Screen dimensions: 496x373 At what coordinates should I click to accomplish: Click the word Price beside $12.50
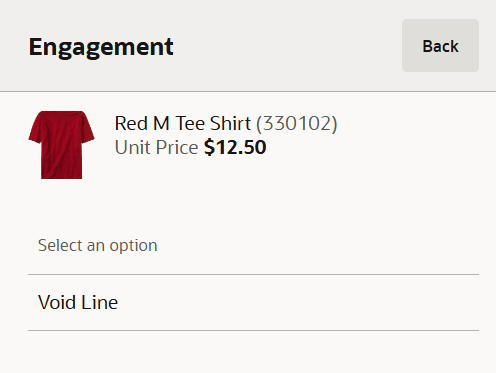click(x=177, y=147)
